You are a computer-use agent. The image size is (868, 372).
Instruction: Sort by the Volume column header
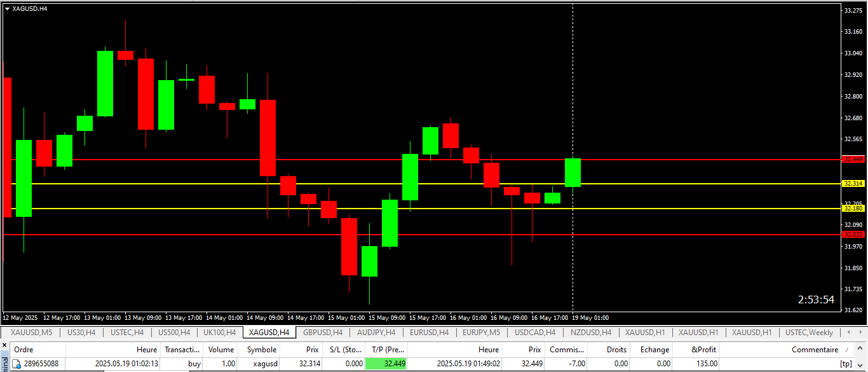221,349
